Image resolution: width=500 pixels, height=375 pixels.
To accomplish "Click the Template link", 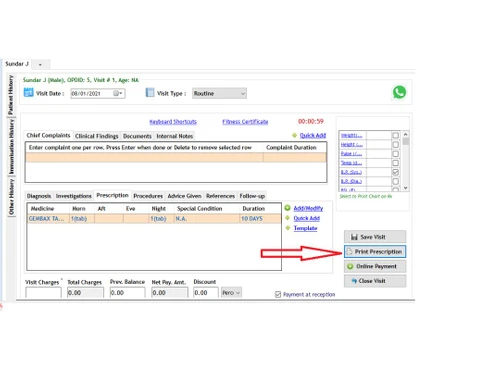I will (305, 228).
